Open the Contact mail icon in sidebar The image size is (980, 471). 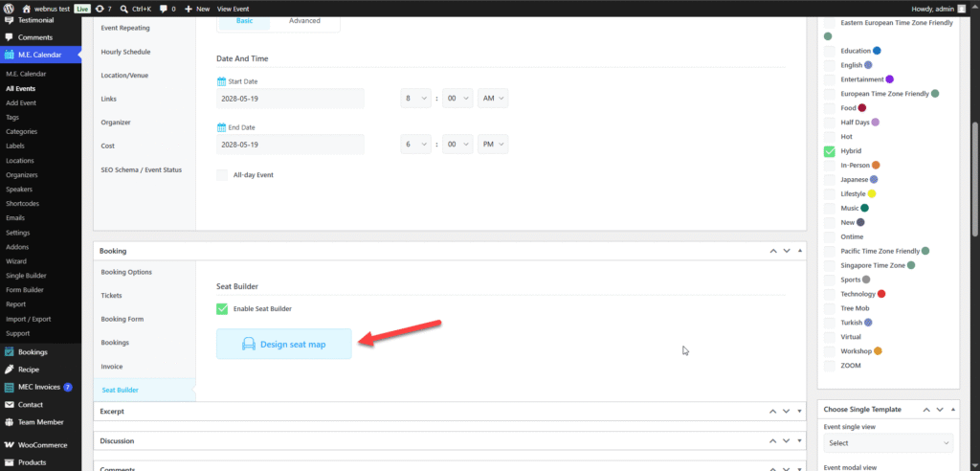pyautogui.click(x=10, y=405)
